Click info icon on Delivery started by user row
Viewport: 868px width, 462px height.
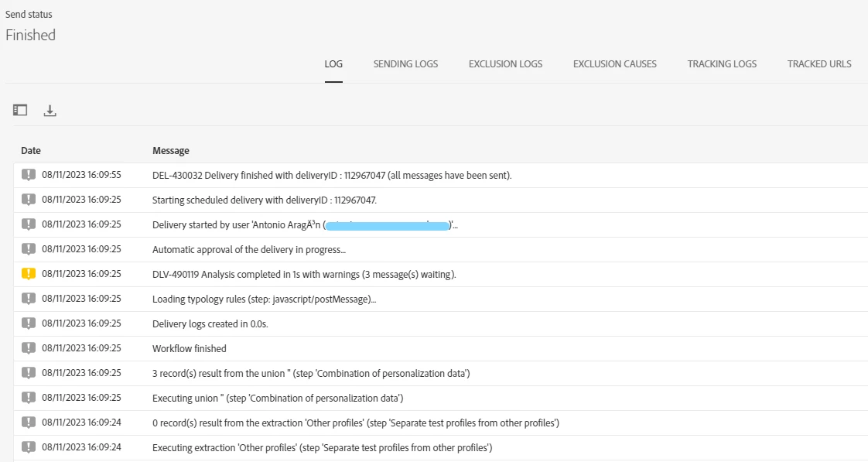[x=28, y=224]
